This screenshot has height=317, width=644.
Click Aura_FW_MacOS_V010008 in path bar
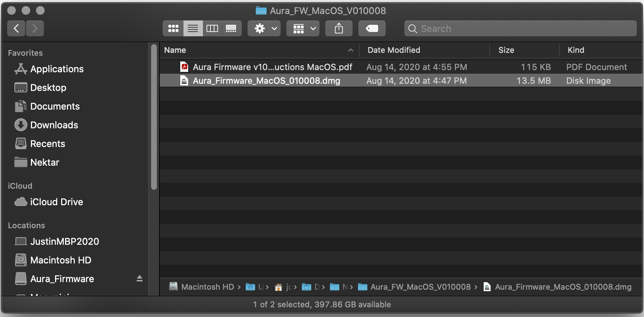[414, 287]
